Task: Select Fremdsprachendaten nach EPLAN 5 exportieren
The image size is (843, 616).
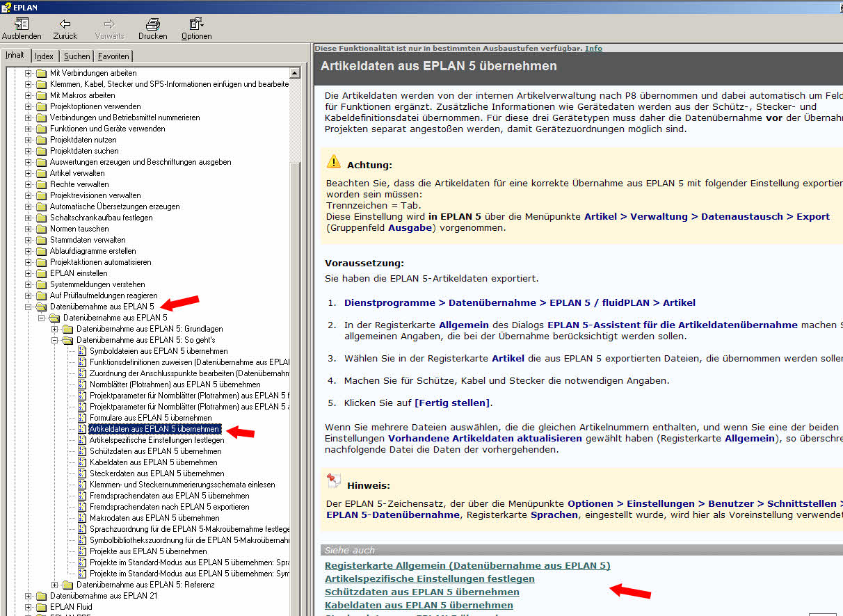Action: tap(170, 507)
